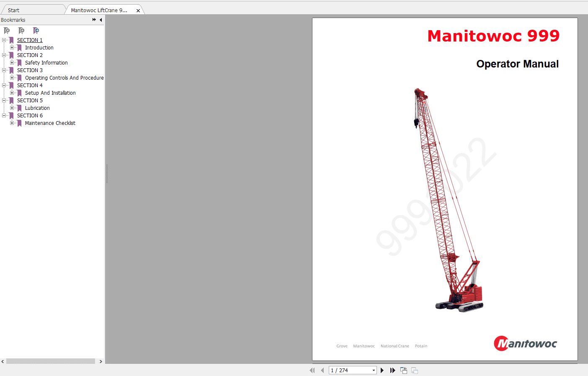Screen dimensions: 588x376
Task: Collapse the Bookmarks panel using the arrow icon
Action: [x=101, y=20]
